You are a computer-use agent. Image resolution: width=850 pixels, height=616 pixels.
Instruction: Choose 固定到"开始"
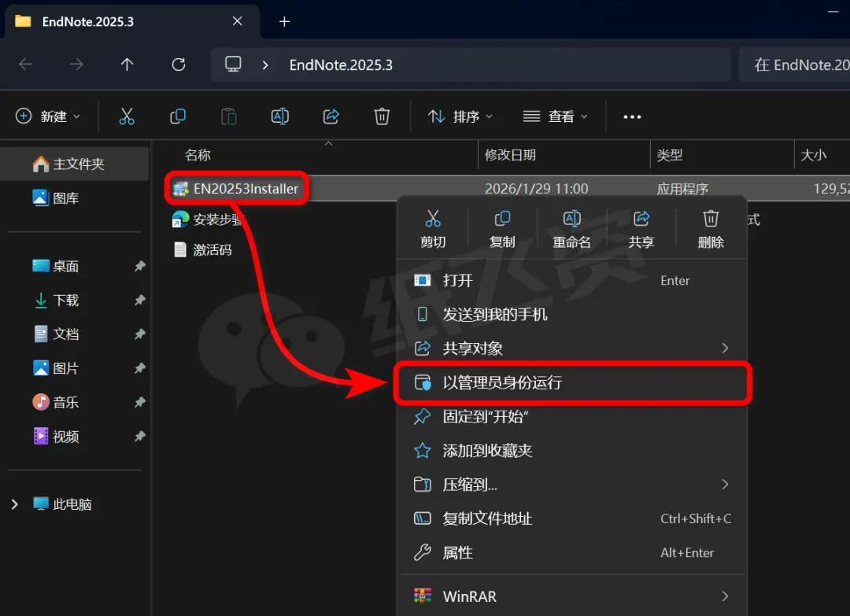[x=572, y=417]
